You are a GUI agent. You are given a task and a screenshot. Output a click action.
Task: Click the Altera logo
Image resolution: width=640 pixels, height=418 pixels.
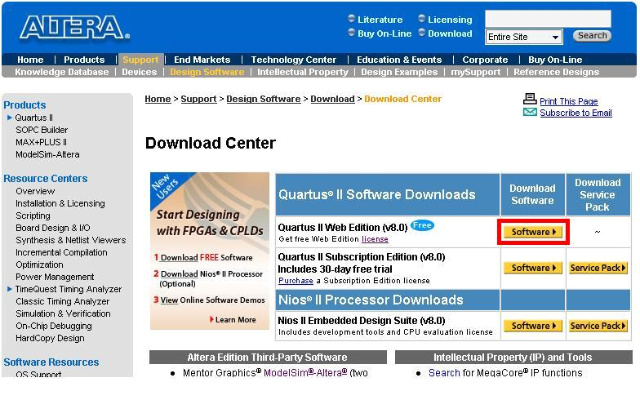coord(75,28)
